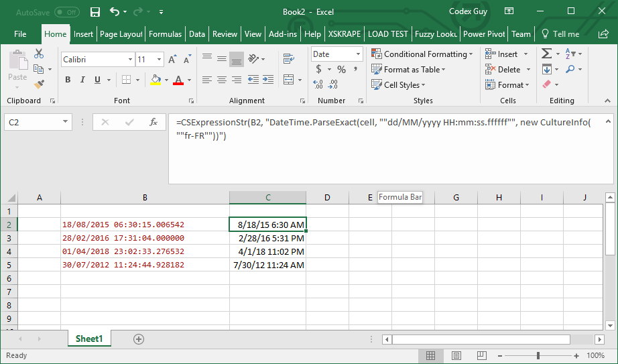Click the Center horizontal alignment icon
The width and height of the screenshot is (618, 364).
222,80
